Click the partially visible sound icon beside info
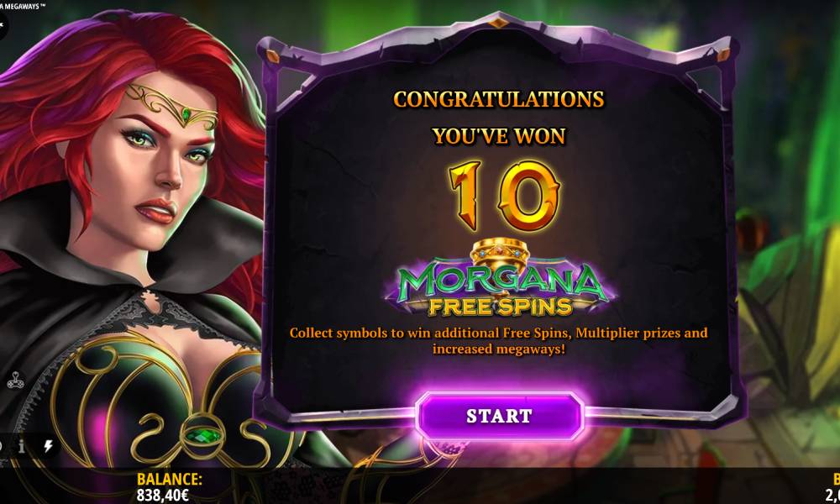This screenshot has width=840, height=504. tap(1, 446)
